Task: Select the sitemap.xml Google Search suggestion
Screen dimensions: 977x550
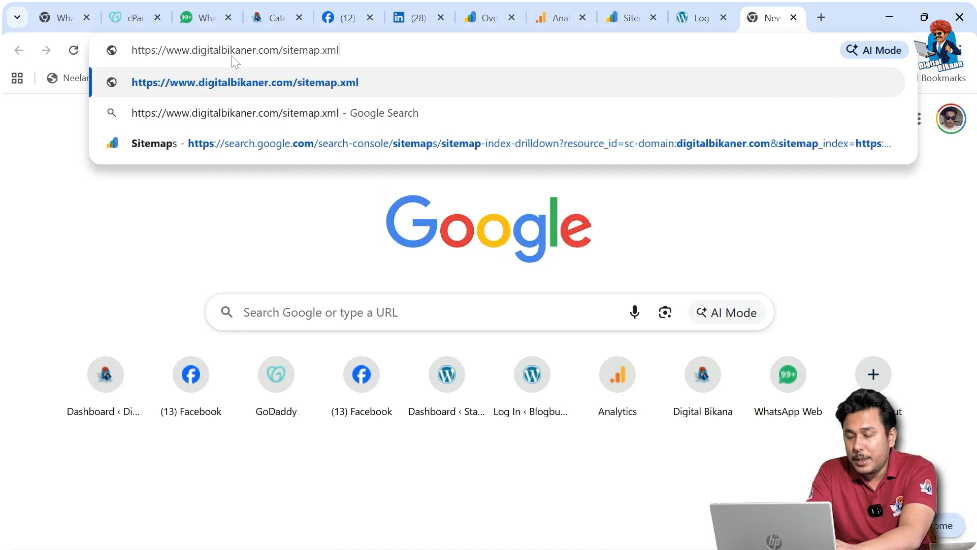Action: tap(497, 113)
